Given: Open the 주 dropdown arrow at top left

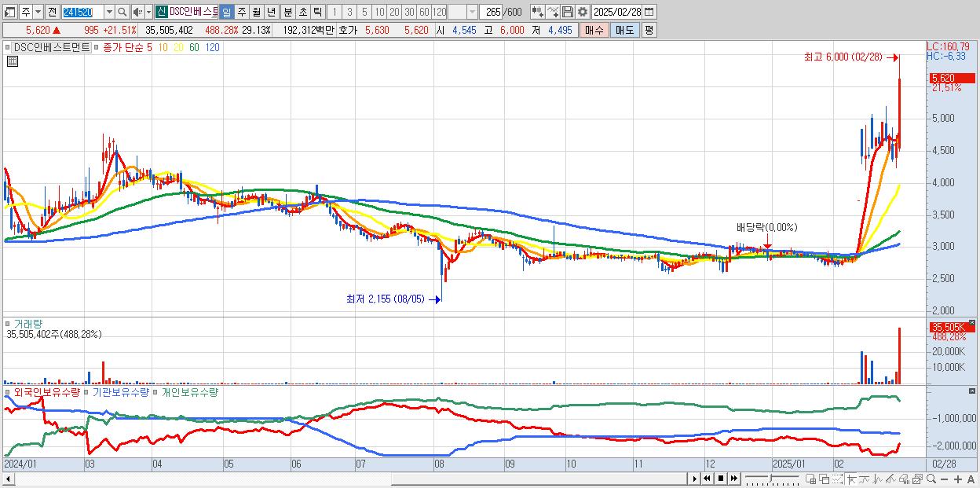Looking at the screenshot, I should pyautogui.click(x=38, y=12).
